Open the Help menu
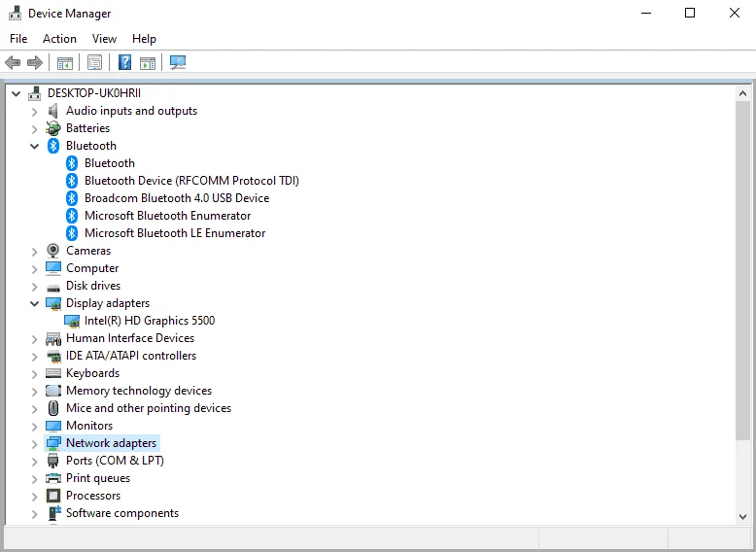Image resolution: width=756 pixels, height=552 pixels. click(x=144, y=39)
